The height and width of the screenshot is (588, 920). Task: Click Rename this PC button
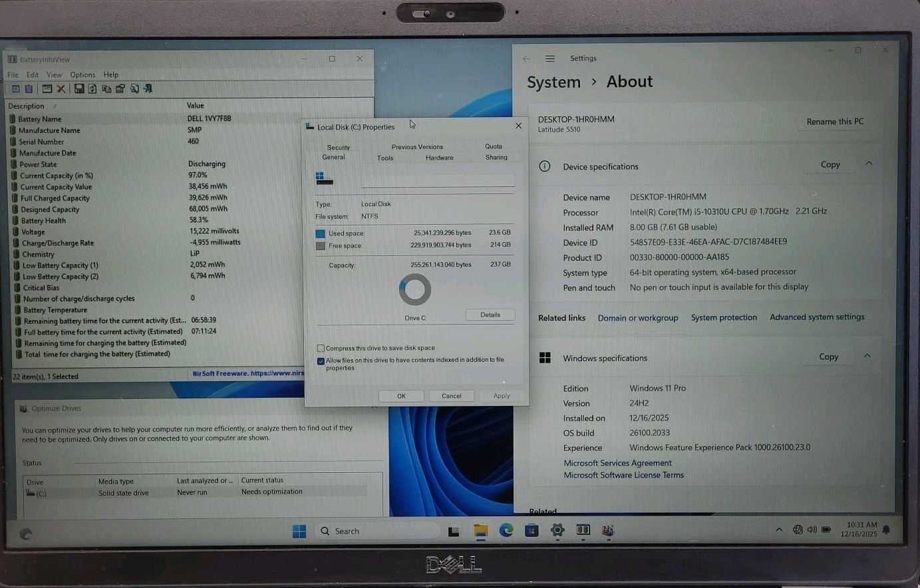(835, 121)
